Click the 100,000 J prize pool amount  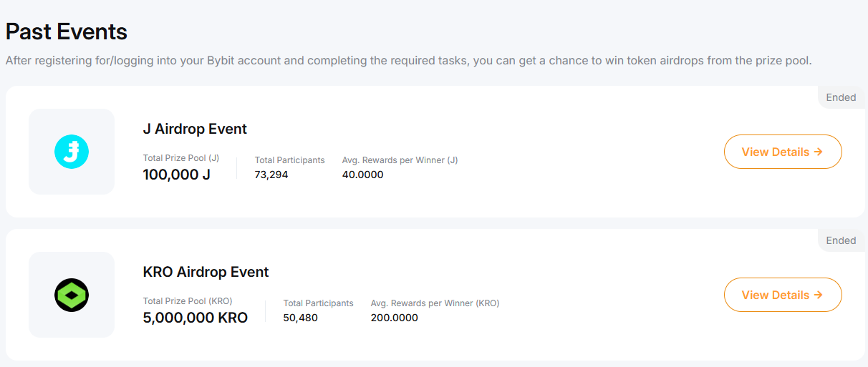[177, 175]
